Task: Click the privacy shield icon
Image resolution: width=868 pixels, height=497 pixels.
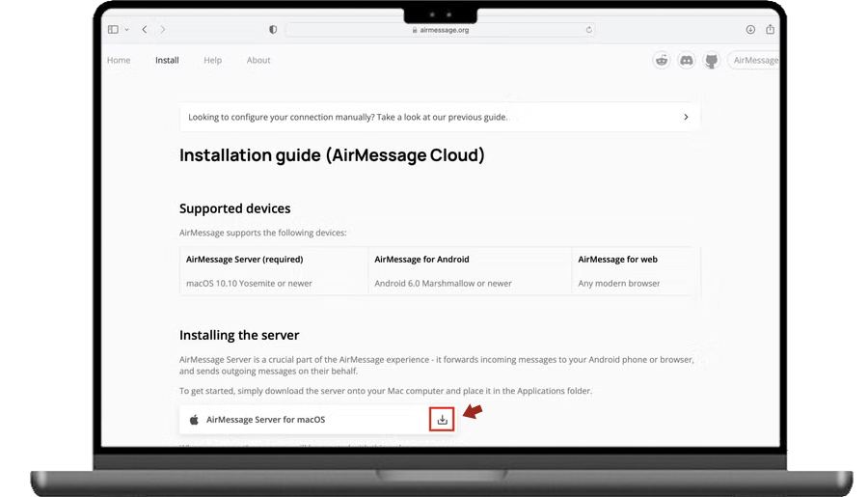Action: 273,29
